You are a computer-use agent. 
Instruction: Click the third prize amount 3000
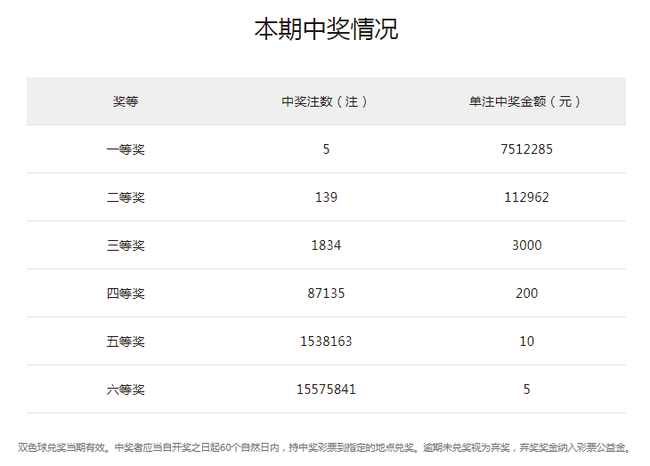[x=526, y=246]
